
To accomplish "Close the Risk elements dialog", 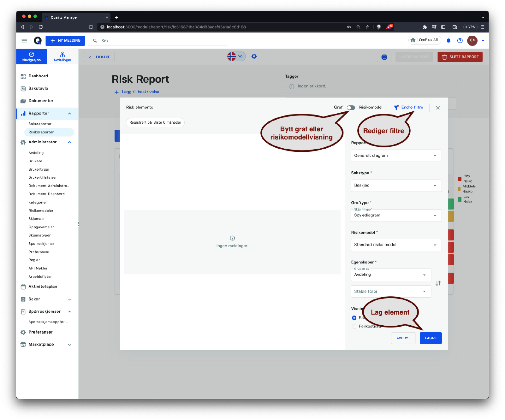I will pyautogui.click(x=438, y=108).
